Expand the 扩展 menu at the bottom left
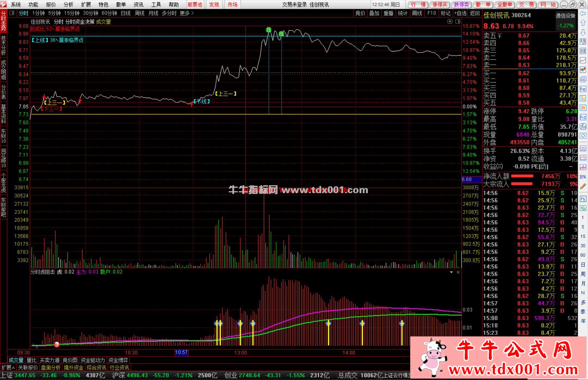The height and width of the screenshot is (380, 588). coord(8,367)
